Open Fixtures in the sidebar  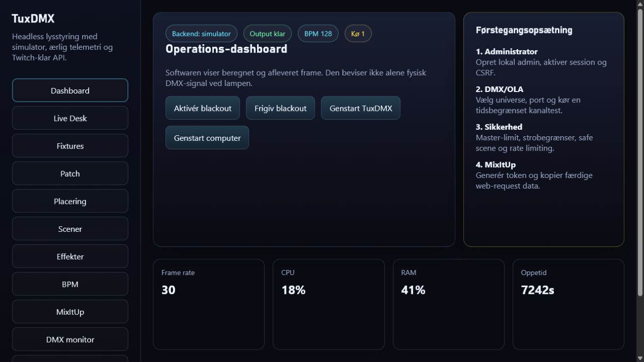[x=70, y=146]
